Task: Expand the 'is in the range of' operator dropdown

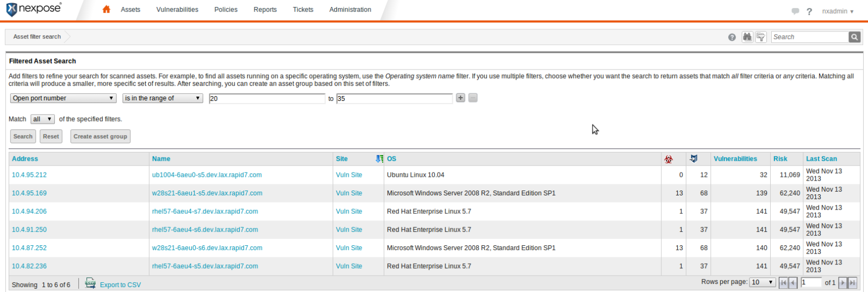Action: tap(163, 98)
